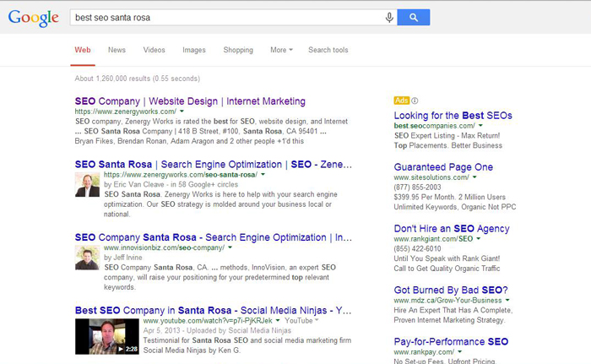
Task: Open the Shopping tab
Action: 238,50
